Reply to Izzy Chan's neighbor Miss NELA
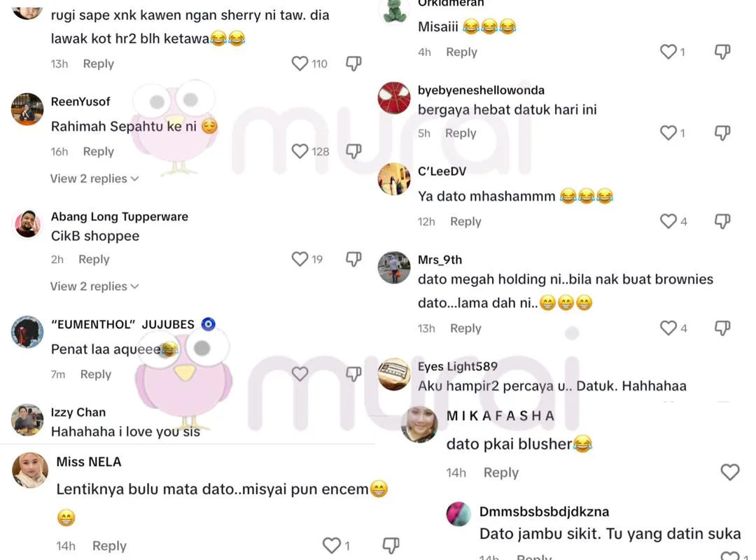This screenshot has height=560, width=756. pyautogui.click(x=109, y=545)
